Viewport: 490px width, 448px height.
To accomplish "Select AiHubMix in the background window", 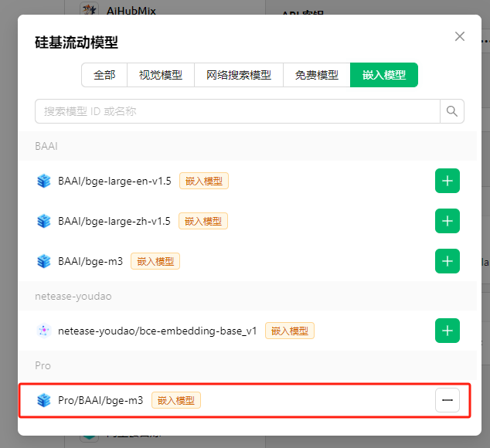I will click(131, 11).
